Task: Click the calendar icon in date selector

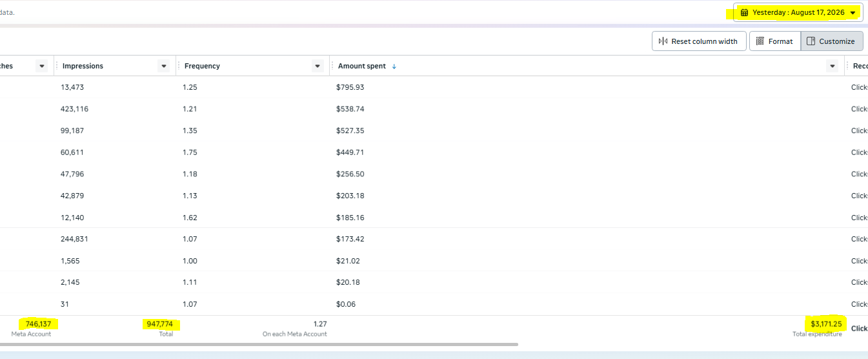Action: pyautogui.click(x=744, y=13)
